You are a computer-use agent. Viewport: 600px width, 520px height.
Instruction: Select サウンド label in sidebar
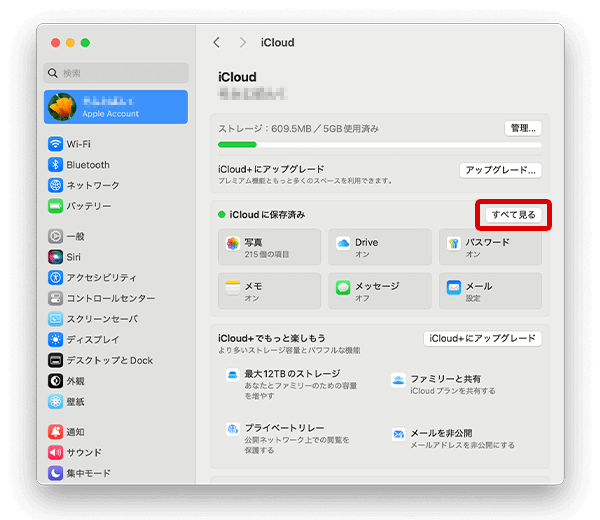[84, 453]
